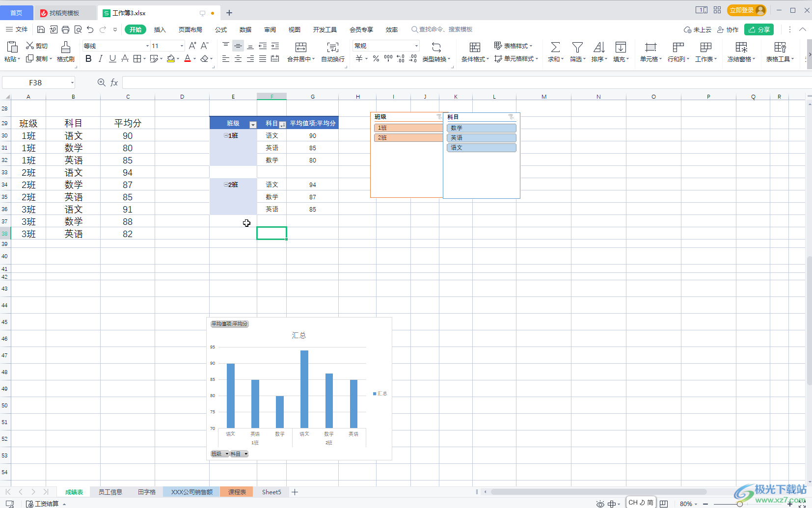Image resolution: width=812 pixels, height=508 pixels.
Task: Decrease font size with A- icon
Action: (205, 46)
